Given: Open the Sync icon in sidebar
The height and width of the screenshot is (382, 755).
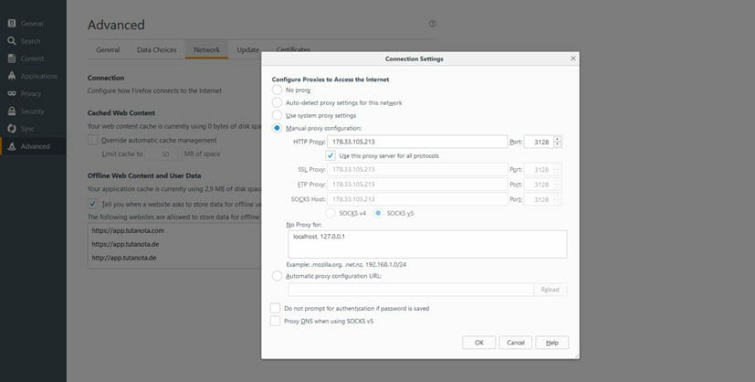Looking at the screenshot, I should click(12, 129).
